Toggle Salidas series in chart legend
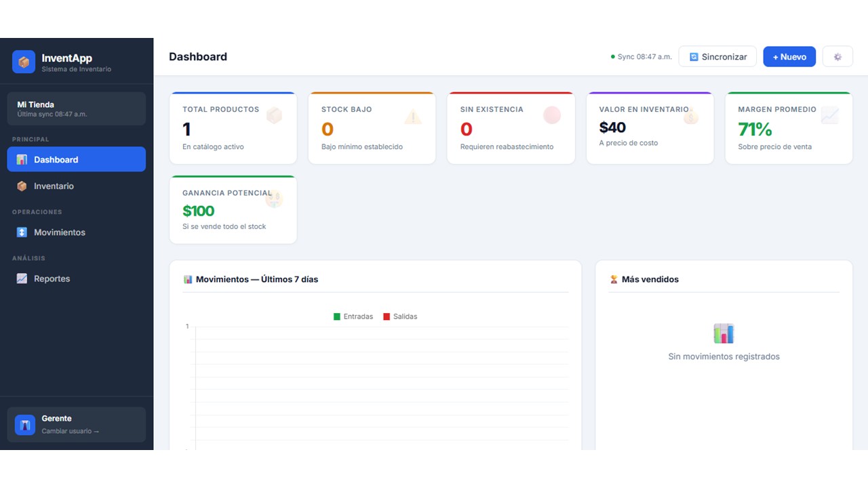The height and width of the screenshot is (488, 868). pyautogui.click(x=400, y=317)
